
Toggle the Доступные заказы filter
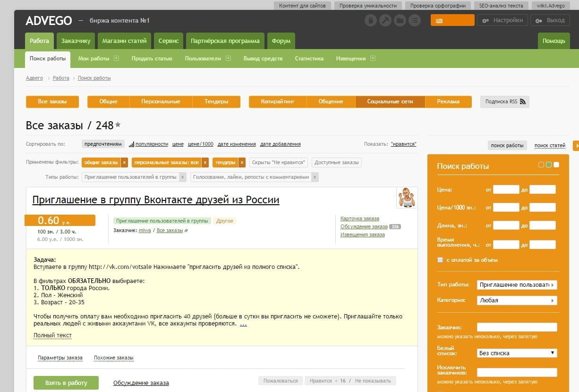coord(337,162)
